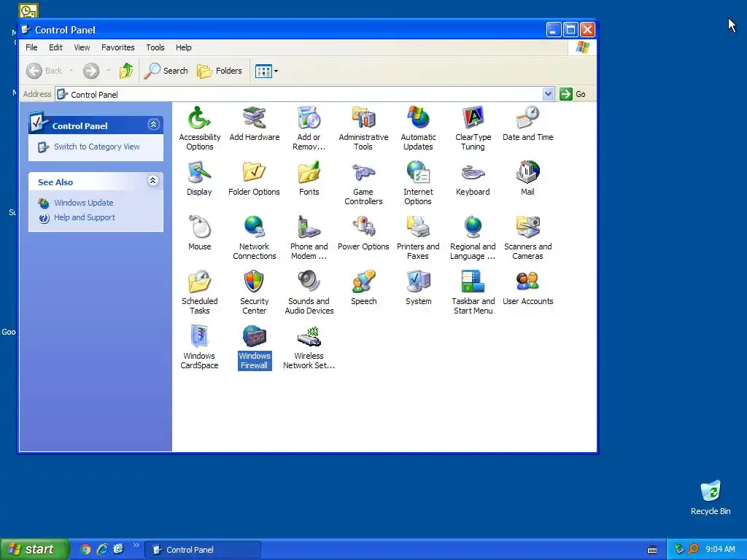Viewport: 747px width, 560px height.
Task: Open Scheduled Tasks icon
Action: pyautogui.click(x=199, y=282)
